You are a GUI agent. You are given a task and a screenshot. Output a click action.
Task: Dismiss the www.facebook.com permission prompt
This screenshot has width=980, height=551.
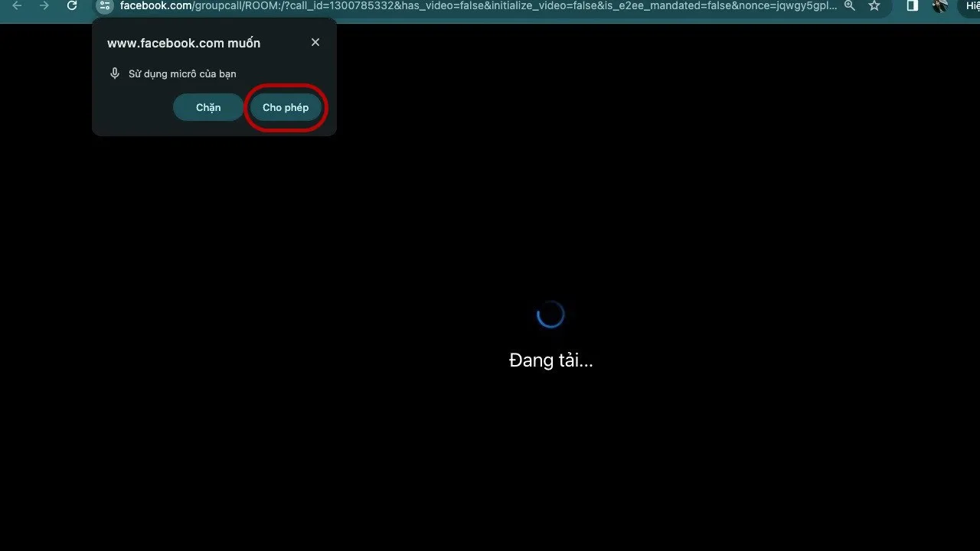[315, 42]
